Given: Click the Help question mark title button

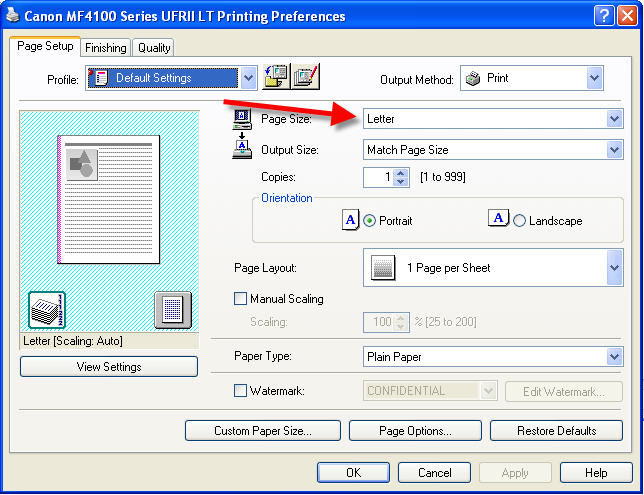Looking at the screenshot, I should coord(602,15).
